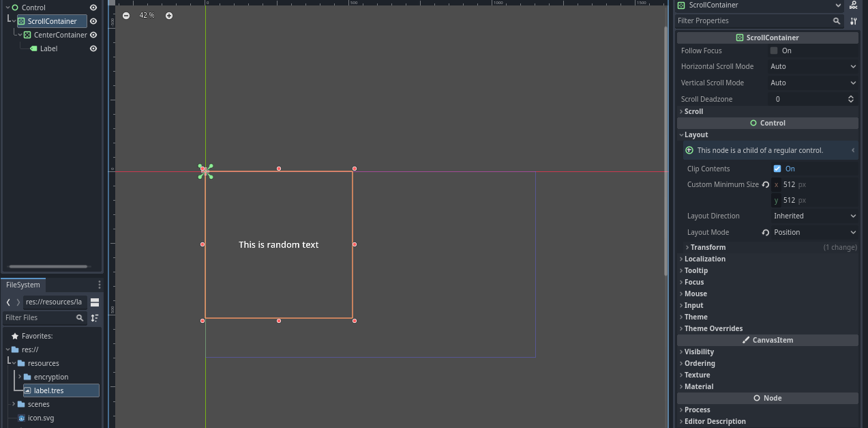The width and height of the screenshot is (868, 428).
Task: Click the 42% zoom reset button
Action: pos(147,15)
